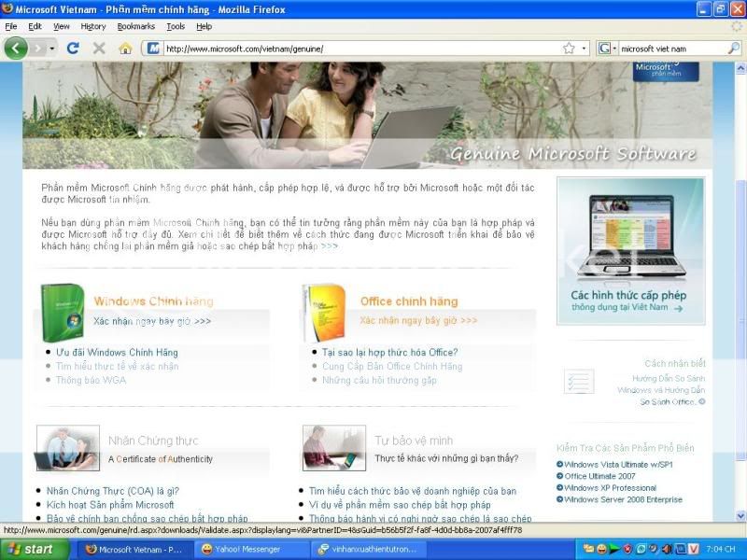747x560 pixels.
Task: Click the 'Tự bảo vệ mình' section thumbnail
Action: tap(334, 448)
